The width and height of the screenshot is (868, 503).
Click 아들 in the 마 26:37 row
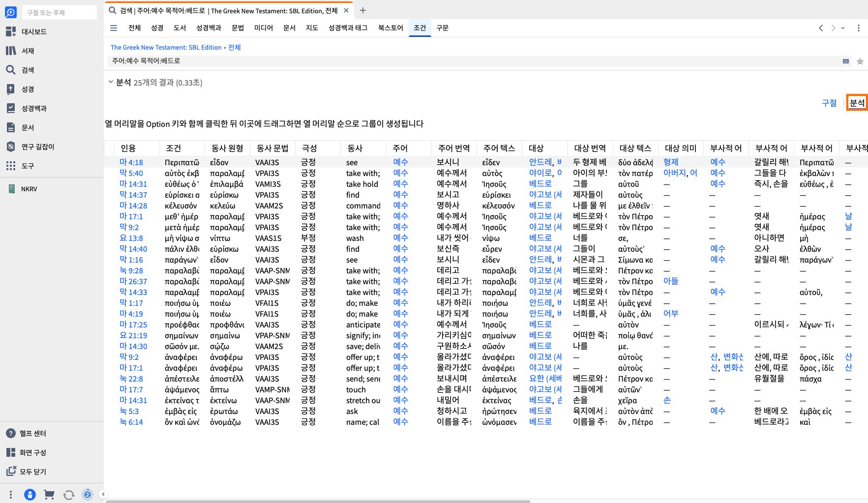(x=671, y=281)
